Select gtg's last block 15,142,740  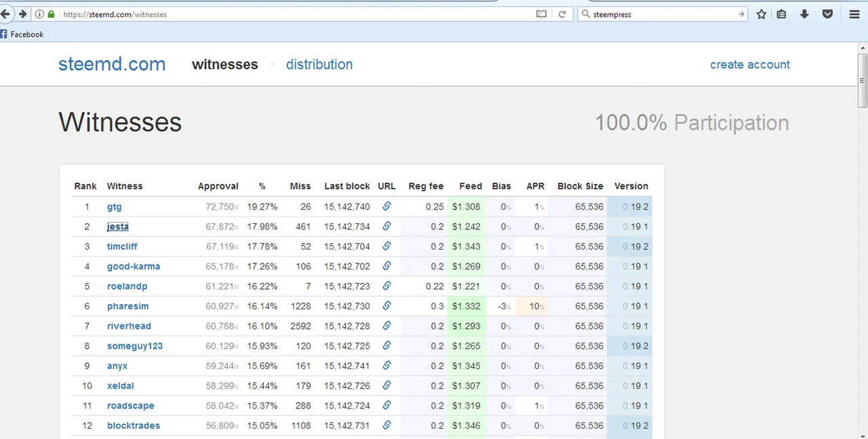click(347, 206)
